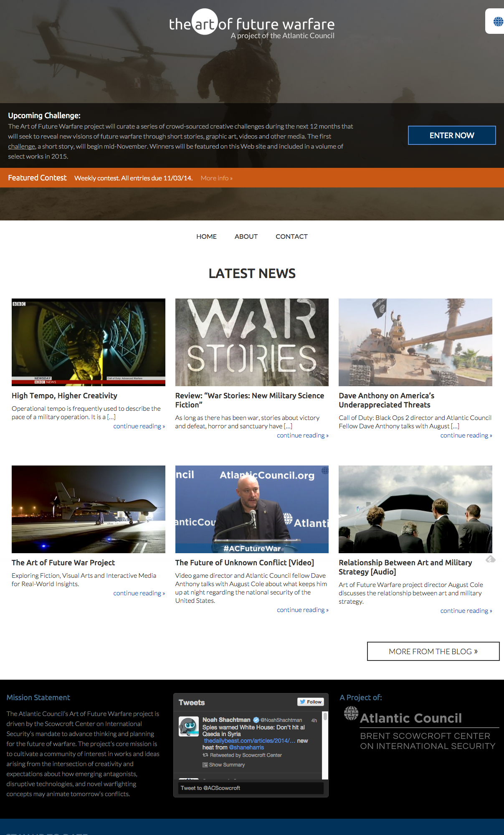Click the ENTER NOW button
Image resolution: width=504 pixels, height=835 pixels.
(452, 135)
